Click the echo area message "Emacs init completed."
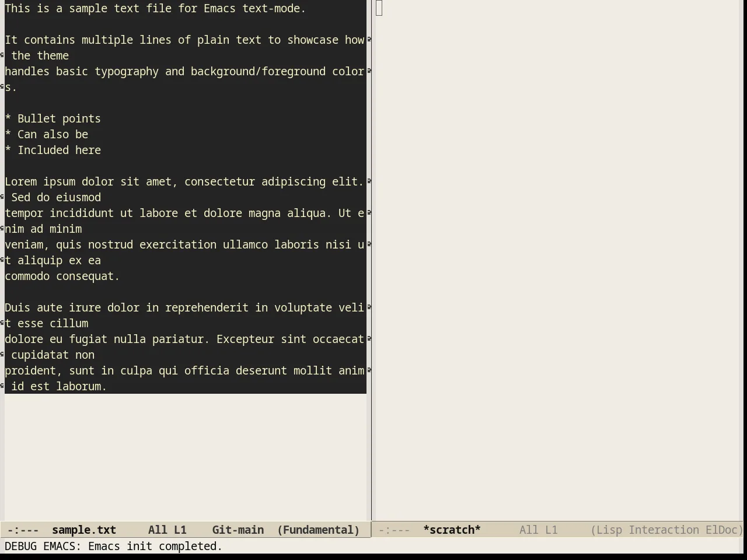This screenshot has width=747, height=560. coord(155,546)
